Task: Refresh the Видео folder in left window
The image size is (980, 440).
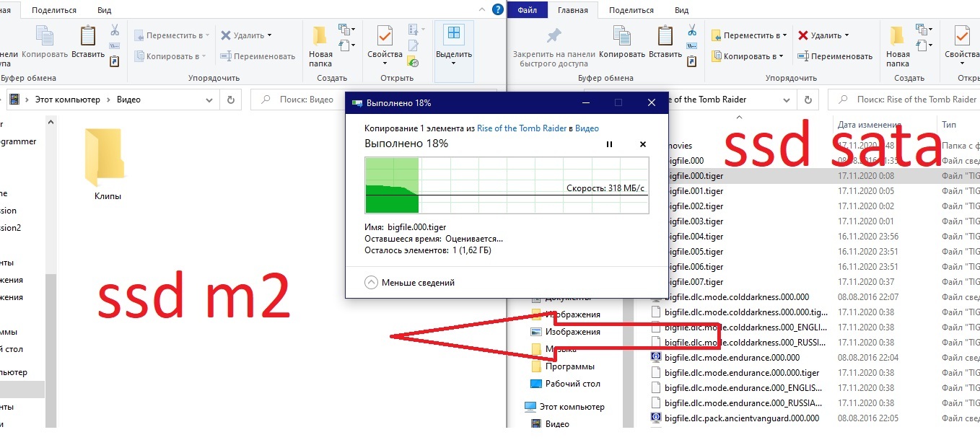Action: coord(231,100)
